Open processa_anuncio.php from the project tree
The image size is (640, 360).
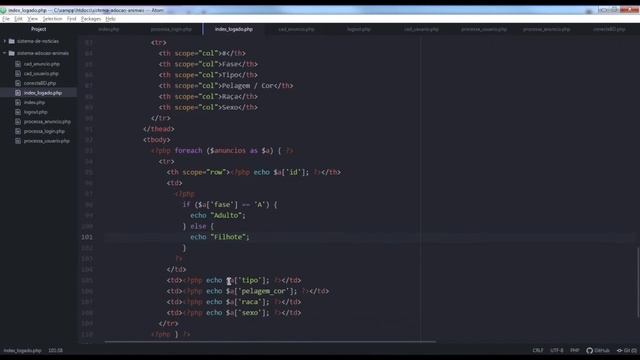(x=47, y=122)
